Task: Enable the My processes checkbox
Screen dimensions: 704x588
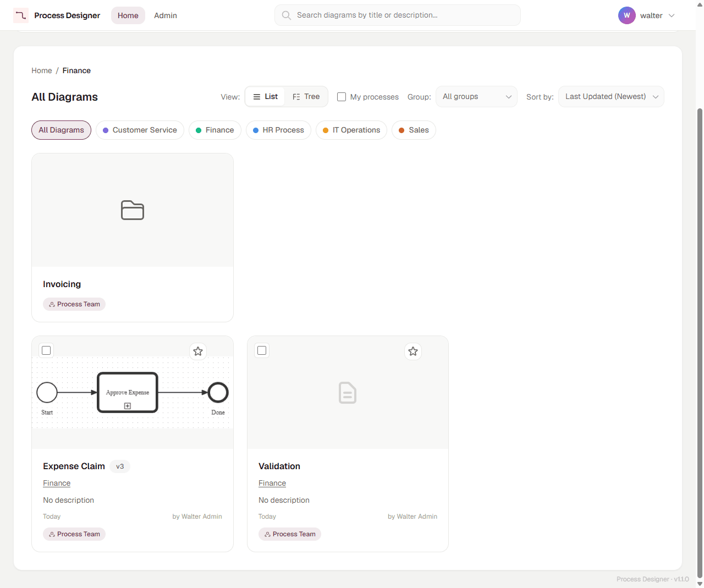Action: click(x=342, y=97)
